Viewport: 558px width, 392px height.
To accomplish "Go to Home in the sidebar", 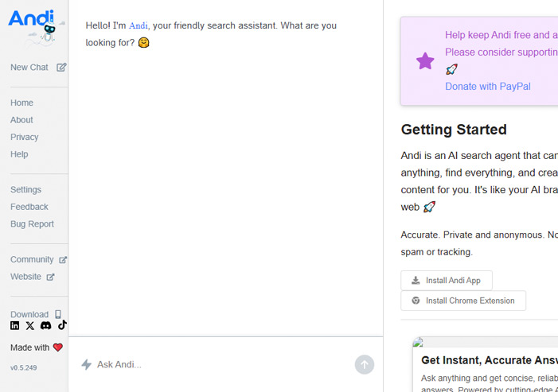I will point(21,103).
